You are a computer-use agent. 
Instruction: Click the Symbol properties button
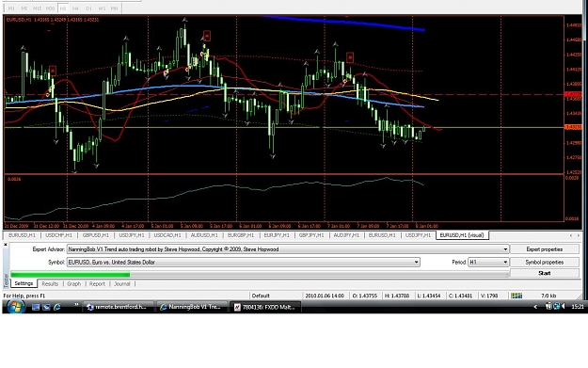545,262
